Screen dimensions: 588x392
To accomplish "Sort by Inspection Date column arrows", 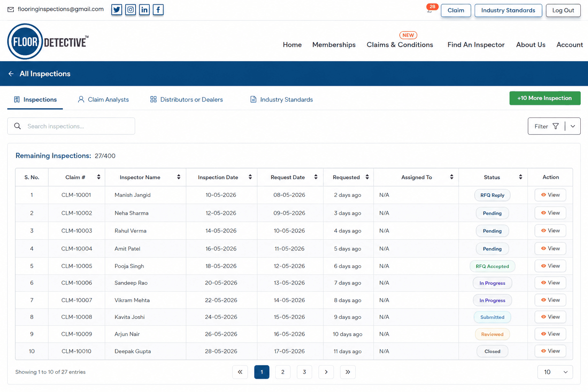I will pyautogui.click(x=250, y=177).
